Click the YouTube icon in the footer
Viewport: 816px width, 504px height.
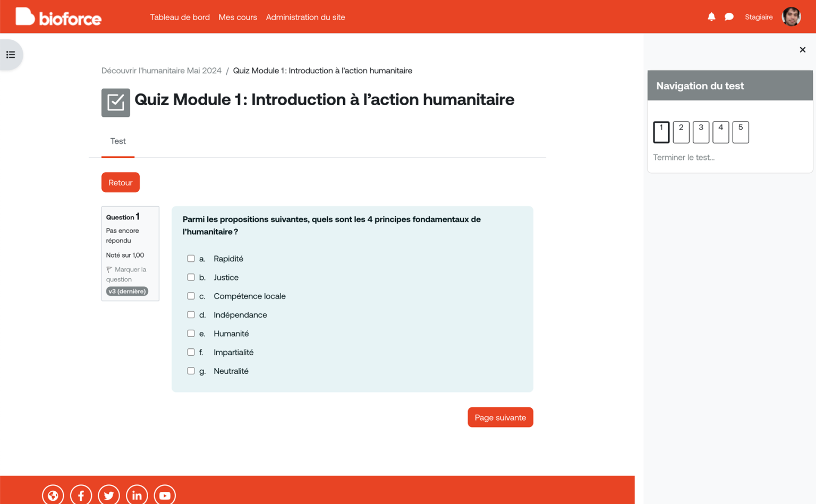pyautogui.click(x=165, y=495)
